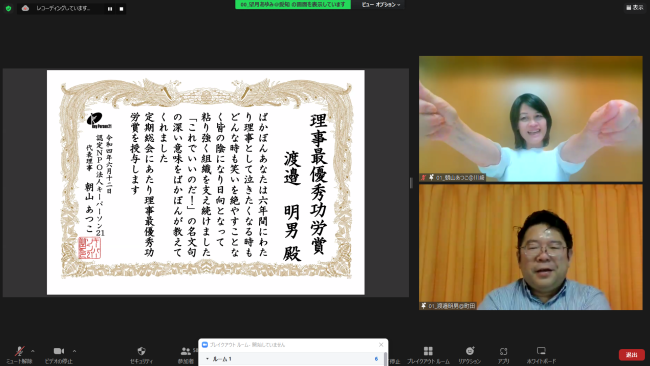
Task: Open the Participants panel
Action: coord(185,355)
